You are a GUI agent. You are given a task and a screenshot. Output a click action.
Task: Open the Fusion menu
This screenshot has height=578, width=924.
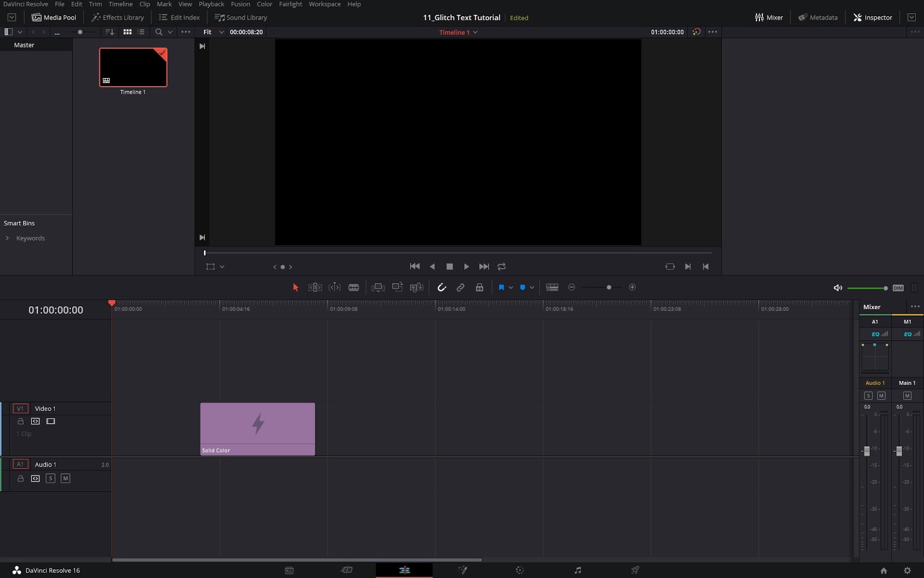coord(240,4)
